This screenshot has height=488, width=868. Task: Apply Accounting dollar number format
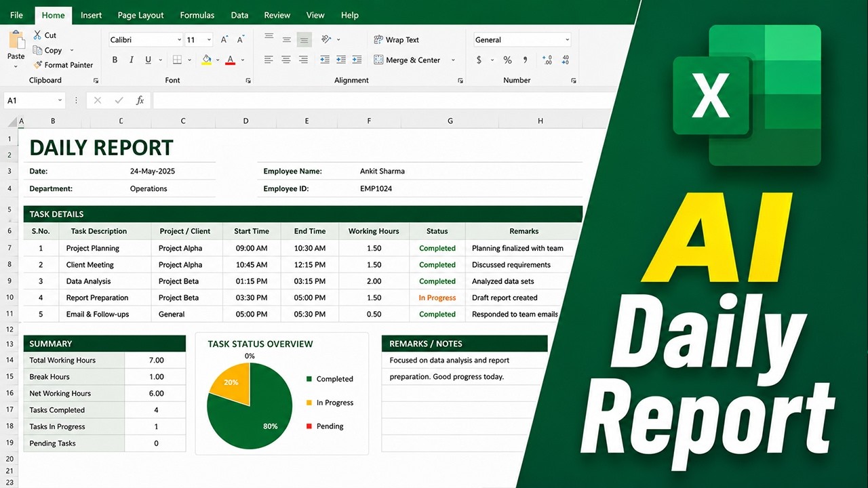[479, 60]
